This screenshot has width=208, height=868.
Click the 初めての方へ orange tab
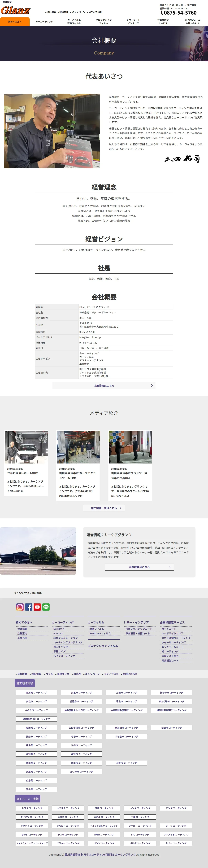click(15, 22)
